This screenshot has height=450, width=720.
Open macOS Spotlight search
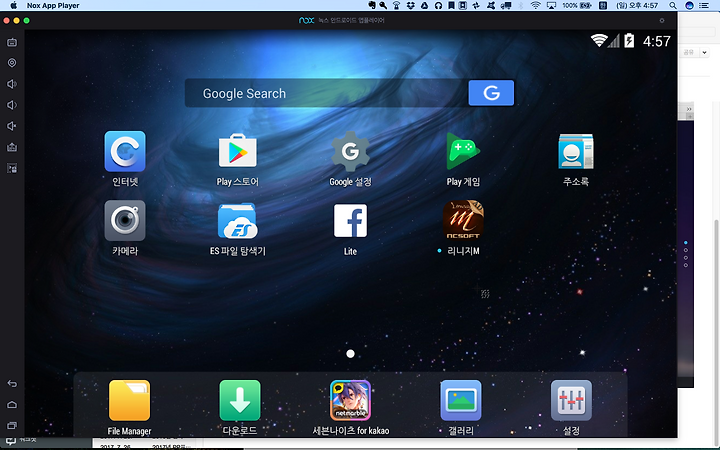673,6
